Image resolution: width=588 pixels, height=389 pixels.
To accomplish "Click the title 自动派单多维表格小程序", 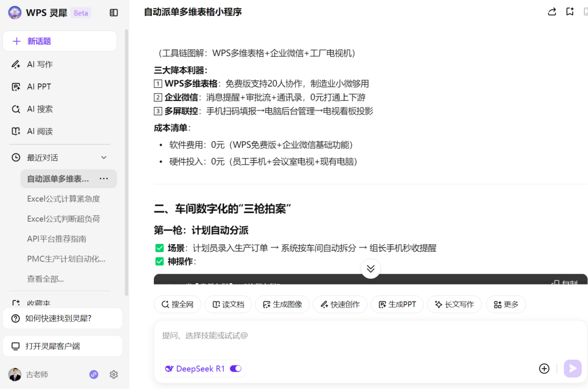I will point(193,12).
